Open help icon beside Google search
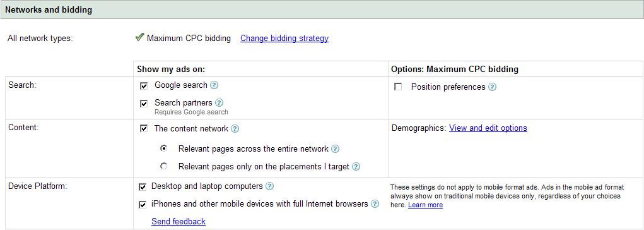This screenshot has height=230, width=644. (x=214, y=85)
